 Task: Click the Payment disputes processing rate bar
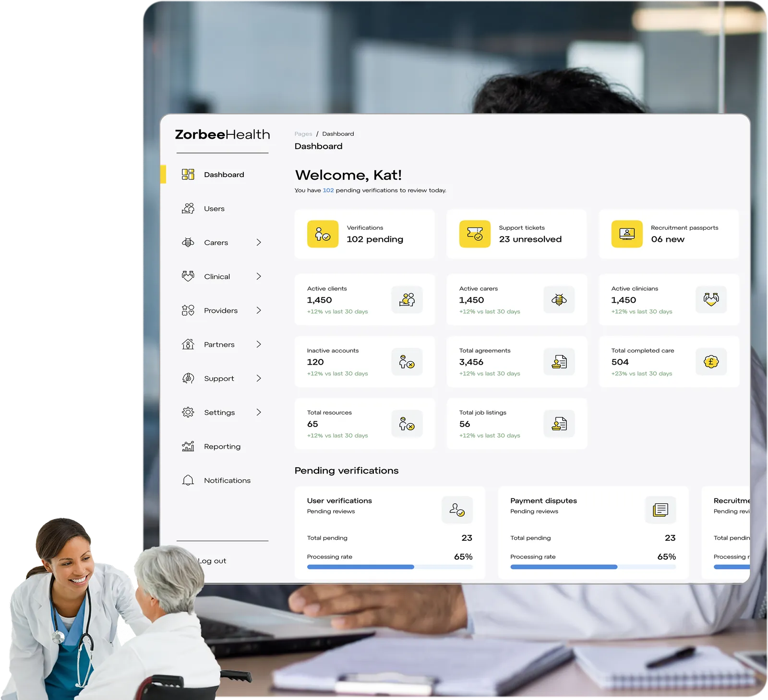click(x=593, y=567)
